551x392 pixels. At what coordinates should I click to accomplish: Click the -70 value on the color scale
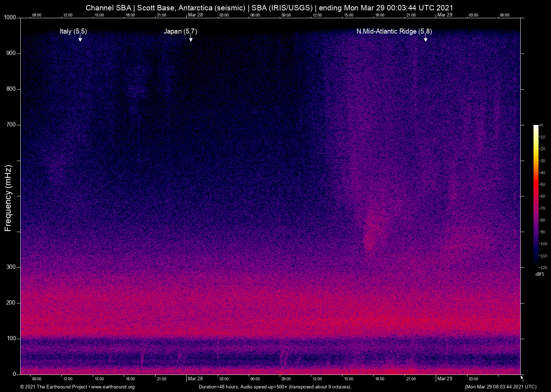pos(542,208)
